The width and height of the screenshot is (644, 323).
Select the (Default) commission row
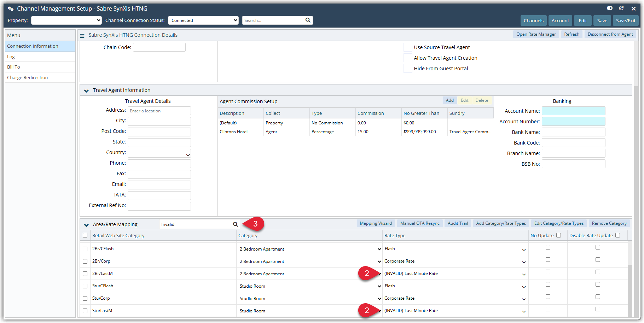coord(355,123)
